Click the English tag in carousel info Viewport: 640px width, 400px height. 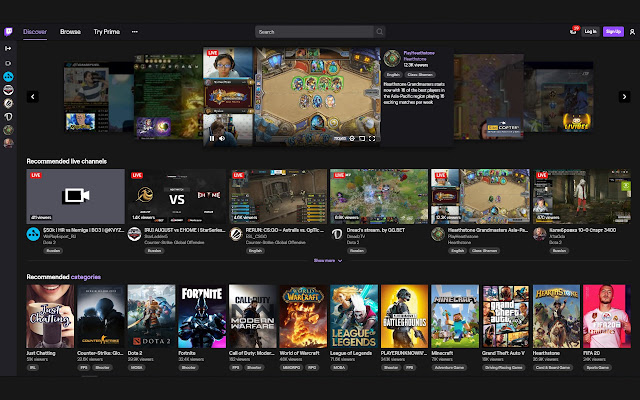[x=393, y=75]
